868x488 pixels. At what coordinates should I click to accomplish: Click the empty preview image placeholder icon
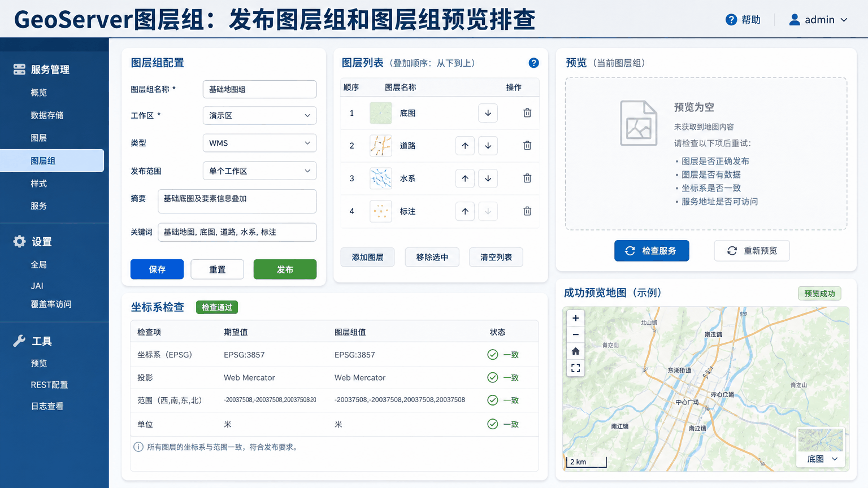coord(639,123)
